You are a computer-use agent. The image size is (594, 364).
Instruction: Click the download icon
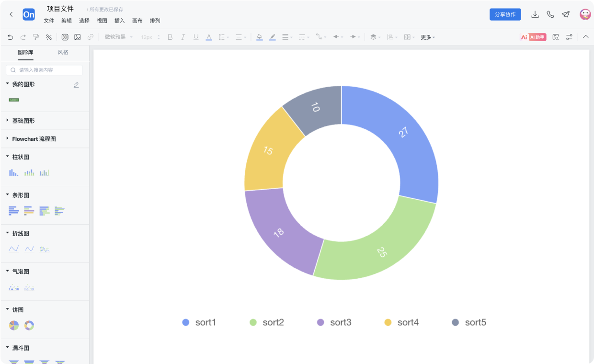point(535,14)
